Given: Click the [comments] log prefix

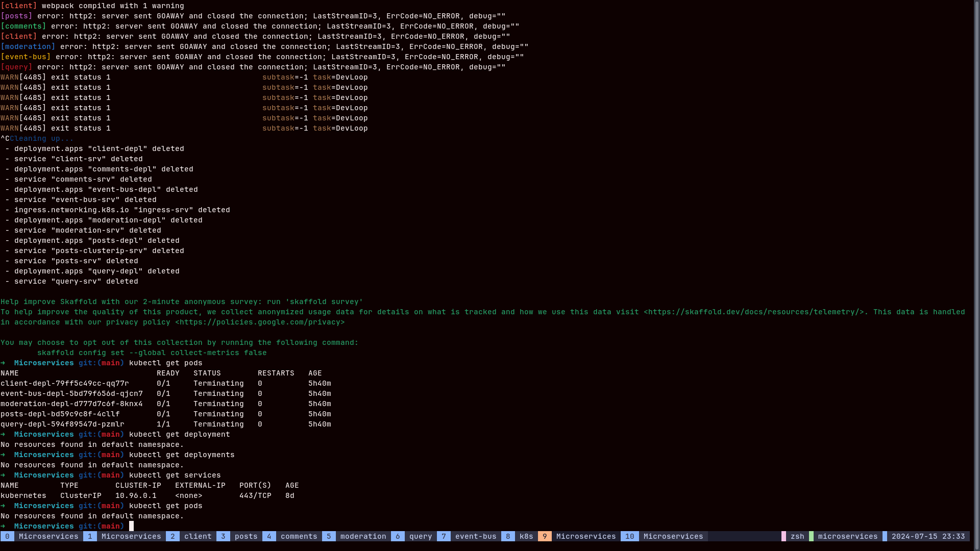Looking at the screenshot, I should pyautogui.click(x=23, y=26).
